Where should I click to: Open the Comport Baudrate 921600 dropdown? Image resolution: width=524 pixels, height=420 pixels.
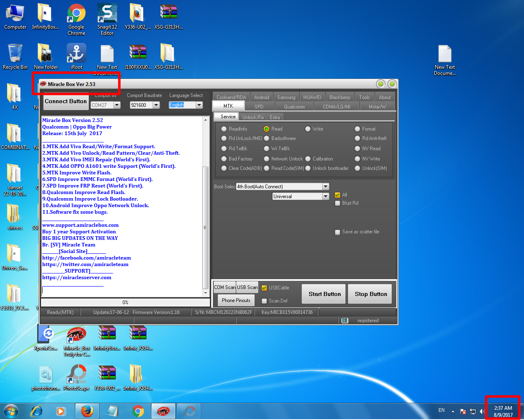(x=156, y=105)
